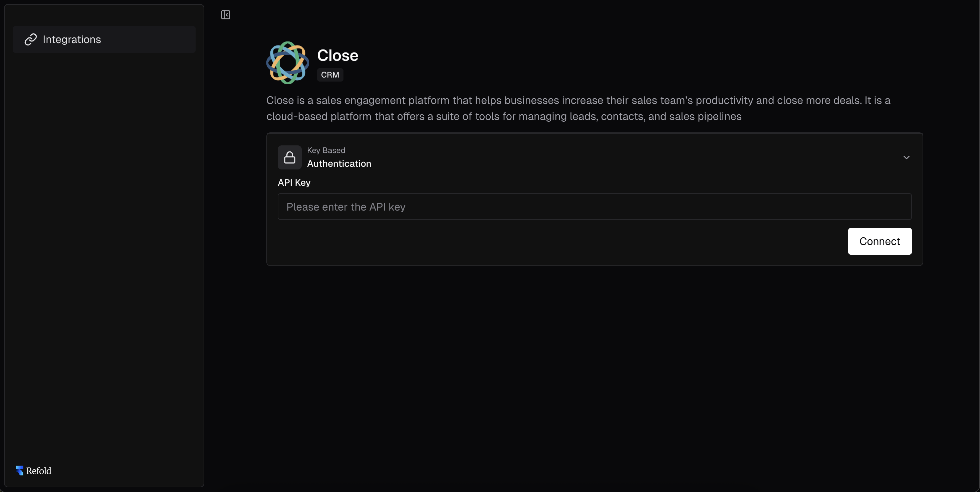Click the Refold brand mark at bottom left

(x=19, y=470)
